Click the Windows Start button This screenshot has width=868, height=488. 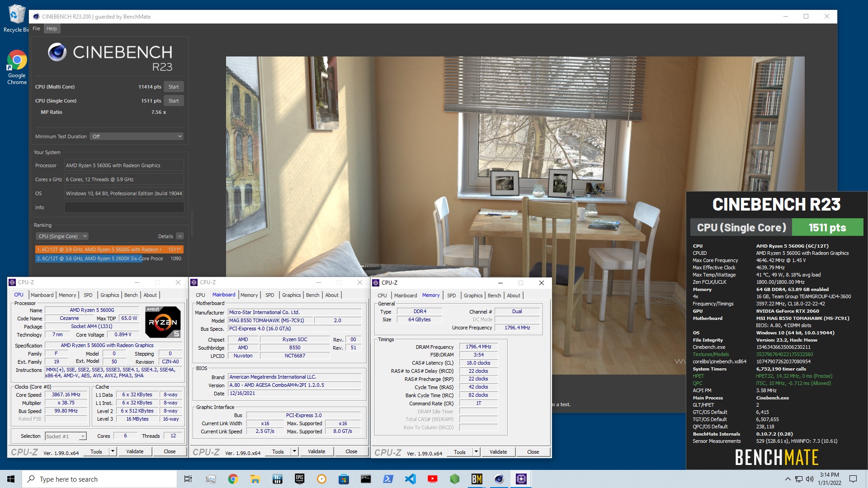11,479
